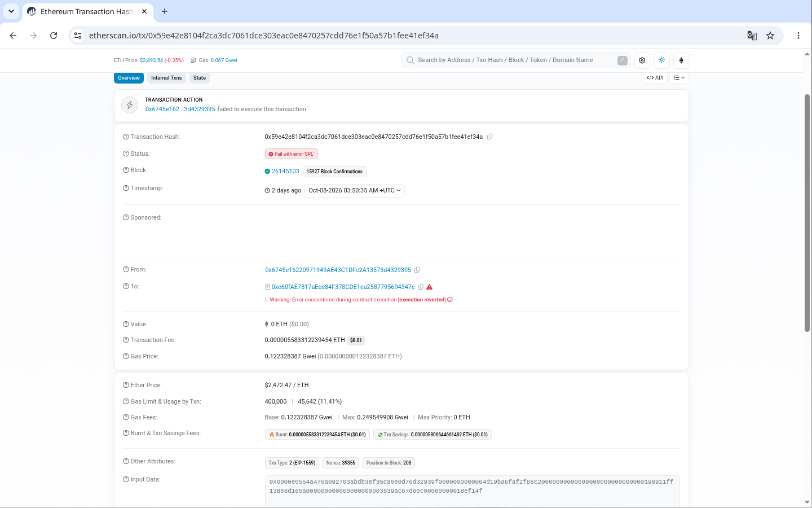
Task: Click the help icon beside Transaction Fee
Action: coord(126,340)
